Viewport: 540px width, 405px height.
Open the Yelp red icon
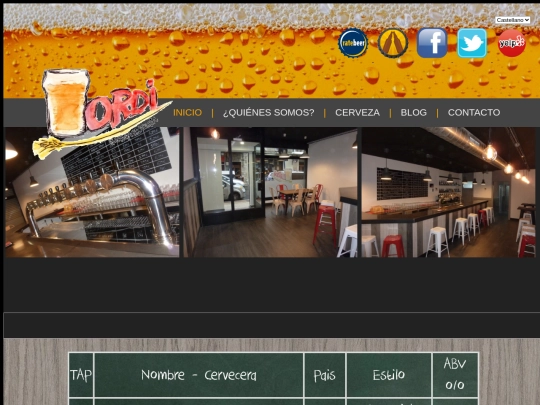(512, 43)
